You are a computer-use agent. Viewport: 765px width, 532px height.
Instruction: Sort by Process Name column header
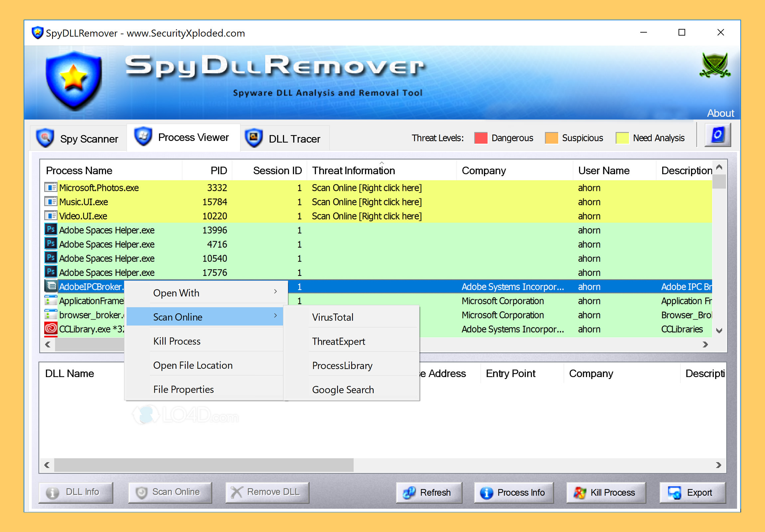click(111, 170)
